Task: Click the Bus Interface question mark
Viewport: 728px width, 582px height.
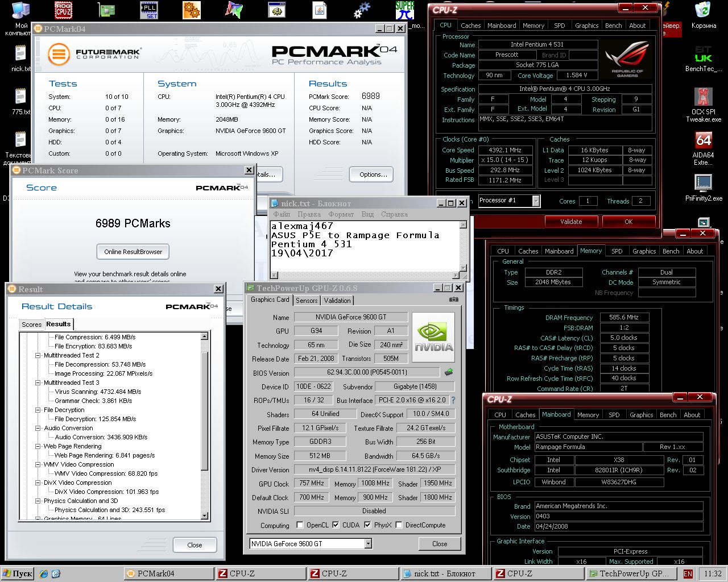Action: tap(453, 400)
